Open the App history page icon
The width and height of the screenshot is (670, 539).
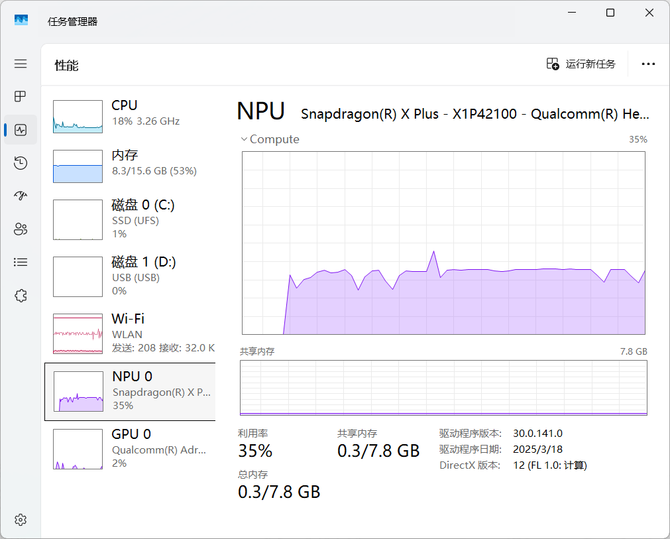point(20,163)
